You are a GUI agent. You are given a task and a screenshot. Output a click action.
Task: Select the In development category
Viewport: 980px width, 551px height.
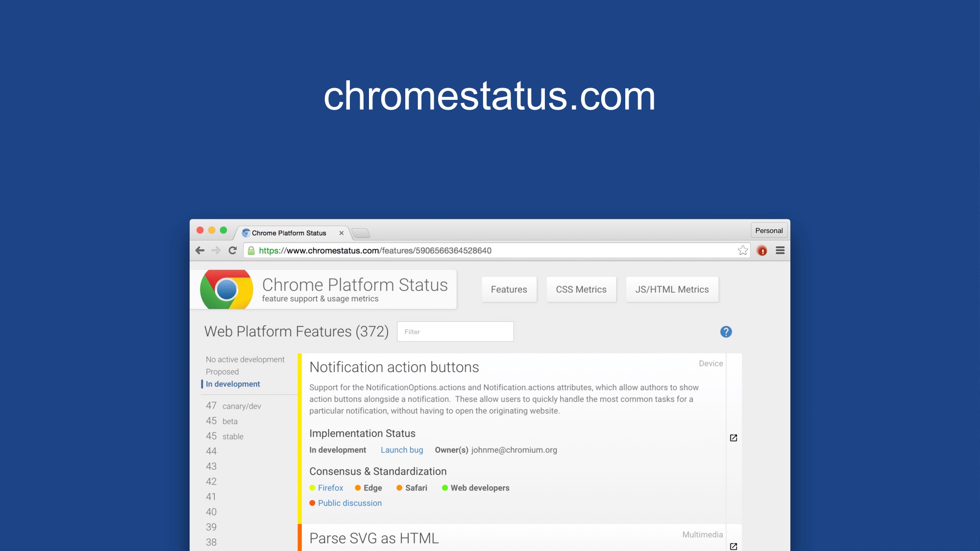click(x=233, y=384)
